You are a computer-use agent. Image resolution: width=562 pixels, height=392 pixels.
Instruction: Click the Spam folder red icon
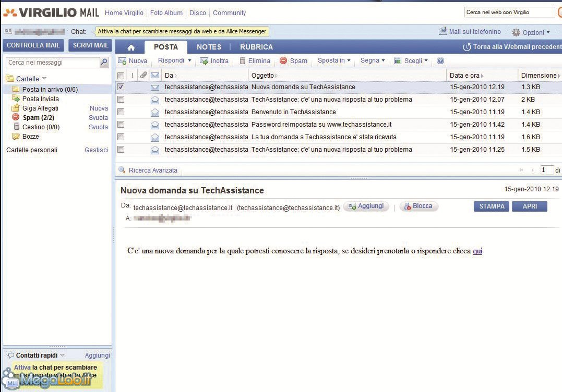(16, 117)
